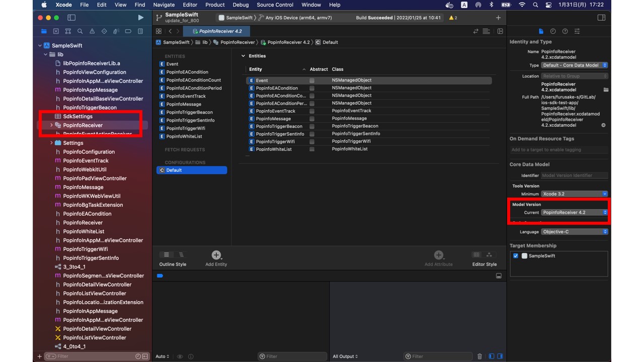Click the Outline Style button
Viewport: 644px width, 362px height.
(167, 254)
